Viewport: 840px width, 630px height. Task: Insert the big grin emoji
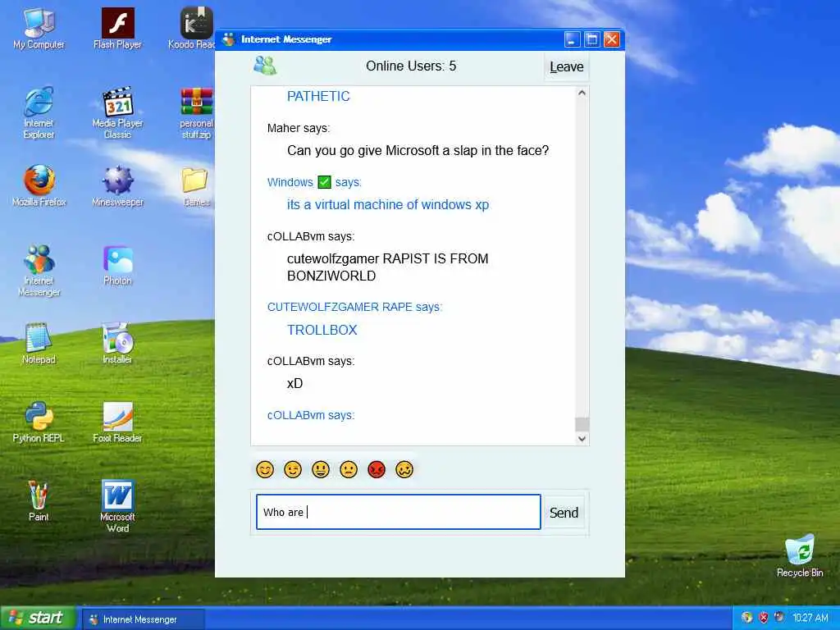coord(321,470)
